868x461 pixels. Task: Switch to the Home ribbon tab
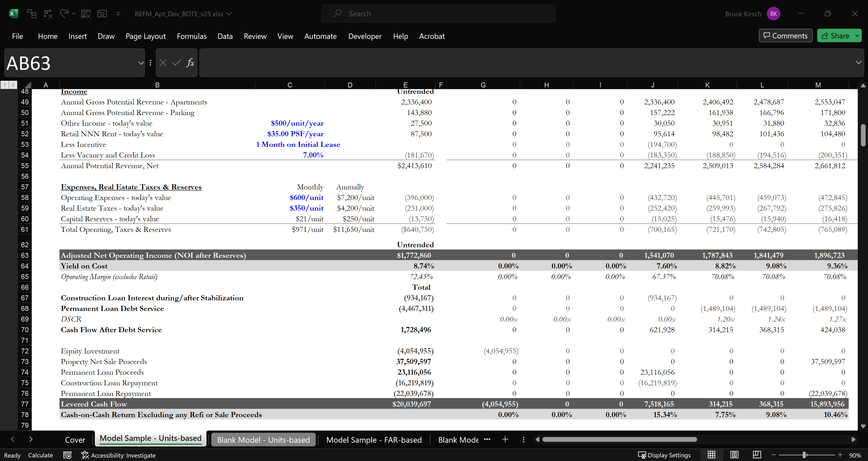click(x=47, y=36)
